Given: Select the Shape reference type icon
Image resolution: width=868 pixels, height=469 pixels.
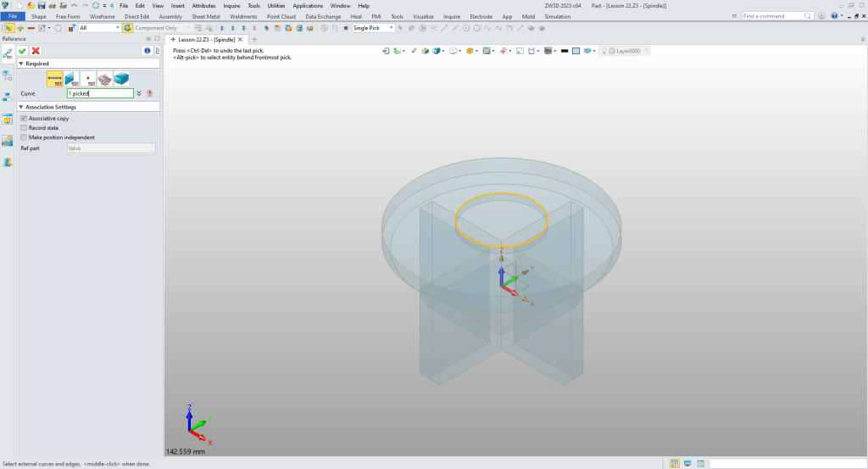Looking at the screenshot, I should pyautogui.click(x=122, y=79).
